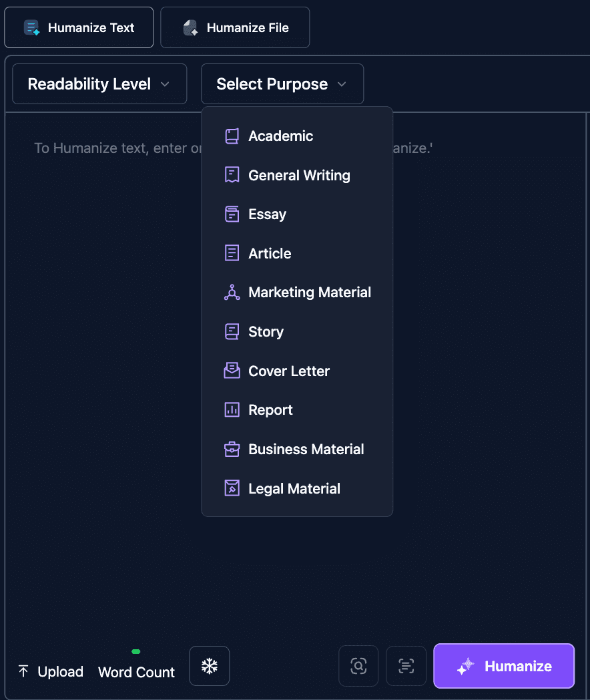
Task: Expand the Select Purpose chevron arrow
Action: tap(341, 84)
